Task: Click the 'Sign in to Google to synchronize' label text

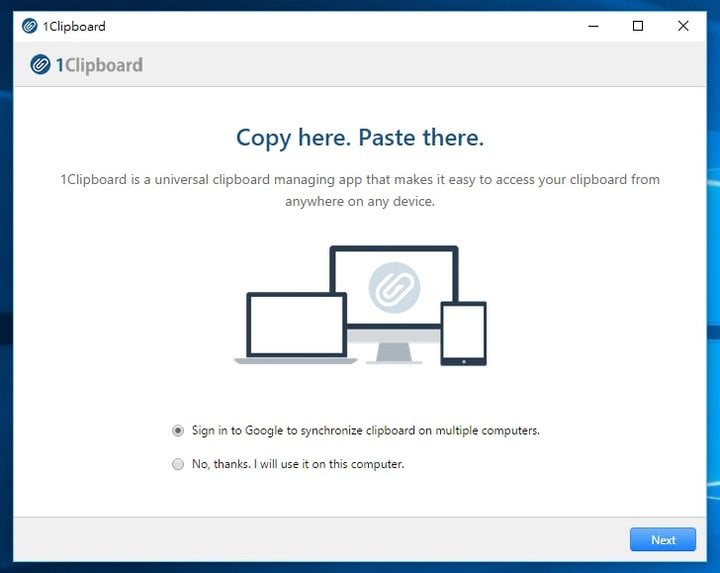Action: pos(365,430)
